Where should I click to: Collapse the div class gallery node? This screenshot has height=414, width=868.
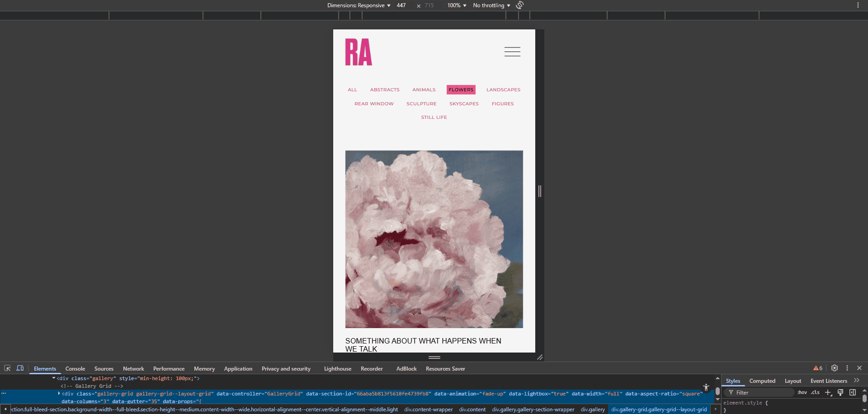click(54, 378)
